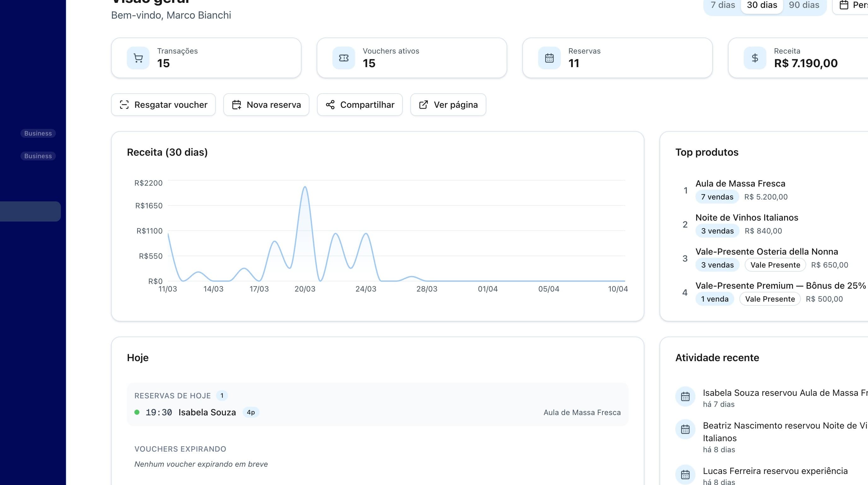Open Resgatar voucher
This screenshot has height=485, width=868.
coord(163,105)
